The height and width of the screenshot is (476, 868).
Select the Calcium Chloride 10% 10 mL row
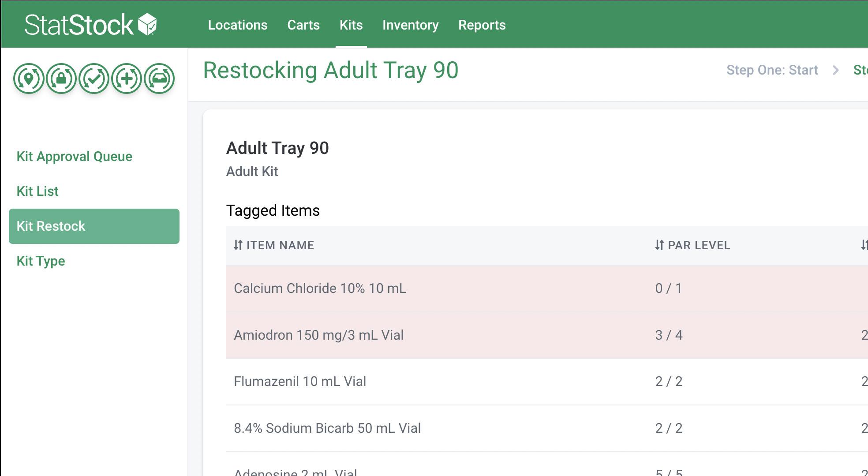pyautogui.click(x=320, y=289)
